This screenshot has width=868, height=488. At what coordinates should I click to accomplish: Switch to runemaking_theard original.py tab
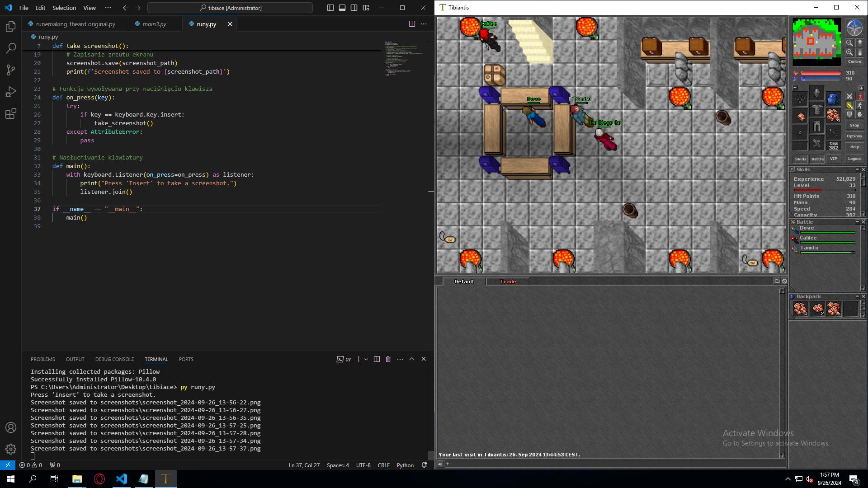pyautogui.click(x=75, y=24)
